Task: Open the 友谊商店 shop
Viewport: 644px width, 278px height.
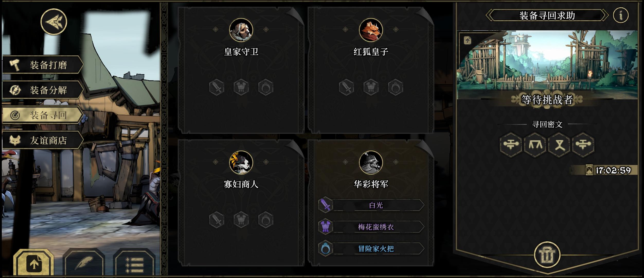Action: (43, 140)
